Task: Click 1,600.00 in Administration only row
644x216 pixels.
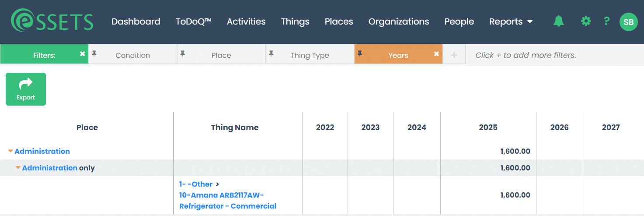Action: (x=515, y=168)
